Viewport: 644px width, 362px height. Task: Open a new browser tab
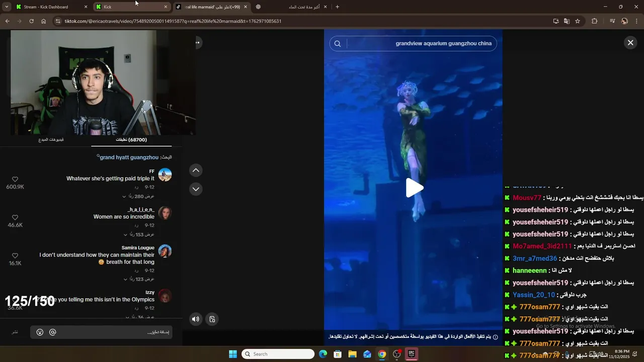point(337,7)
